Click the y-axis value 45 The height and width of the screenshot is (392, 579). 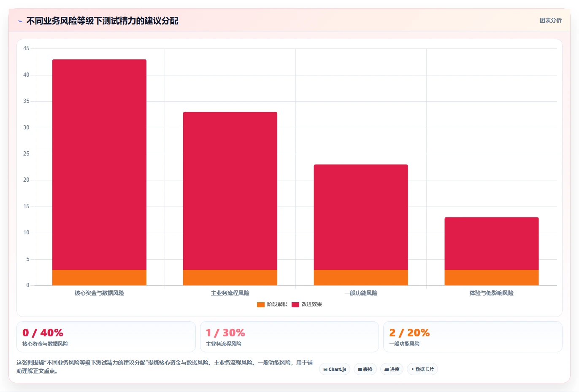26,48
